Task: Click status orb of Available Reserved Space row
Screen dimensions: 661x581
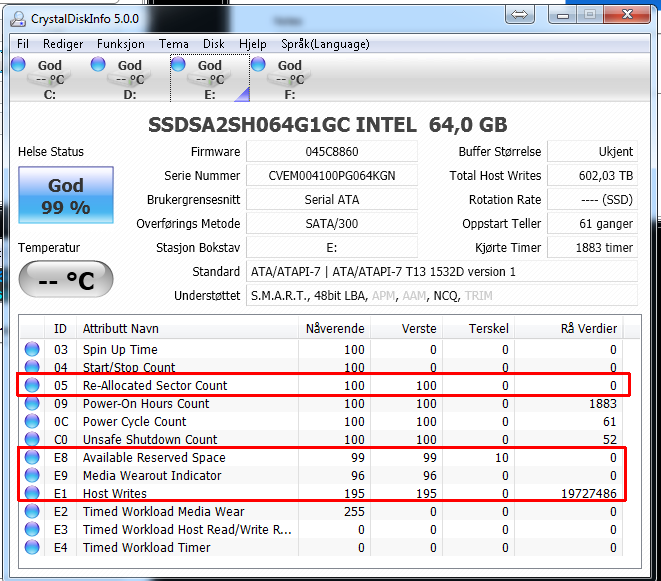Action: (x=32, y=457)
